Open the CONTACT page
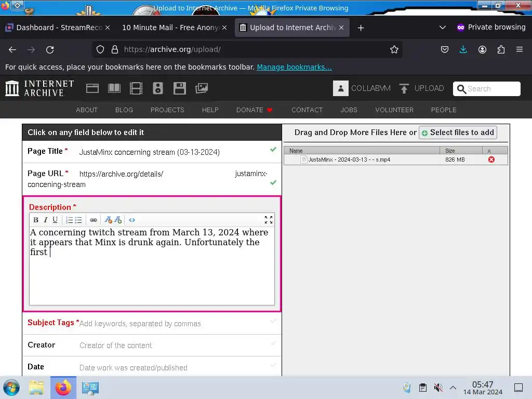Image resolution: width=532 pixels, height=399 pixels. [307, 110]
